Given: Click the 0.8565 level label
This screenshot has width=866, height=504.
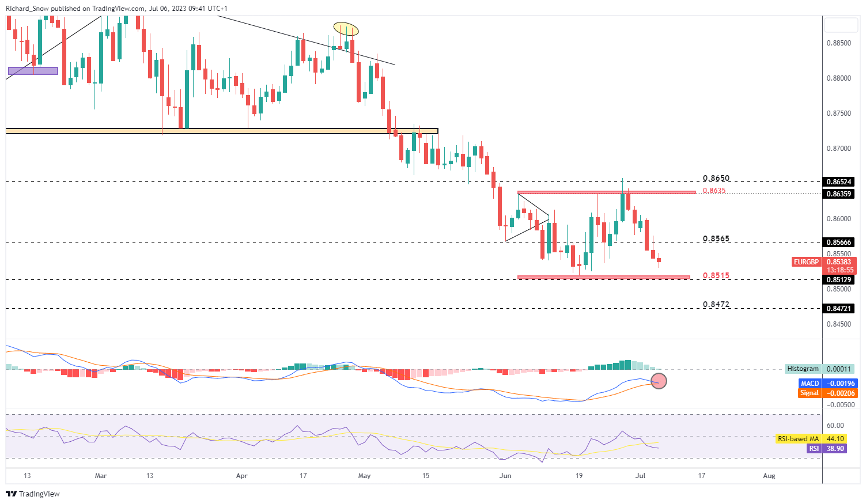Looking at the screenshot, I should click(716, 238).
